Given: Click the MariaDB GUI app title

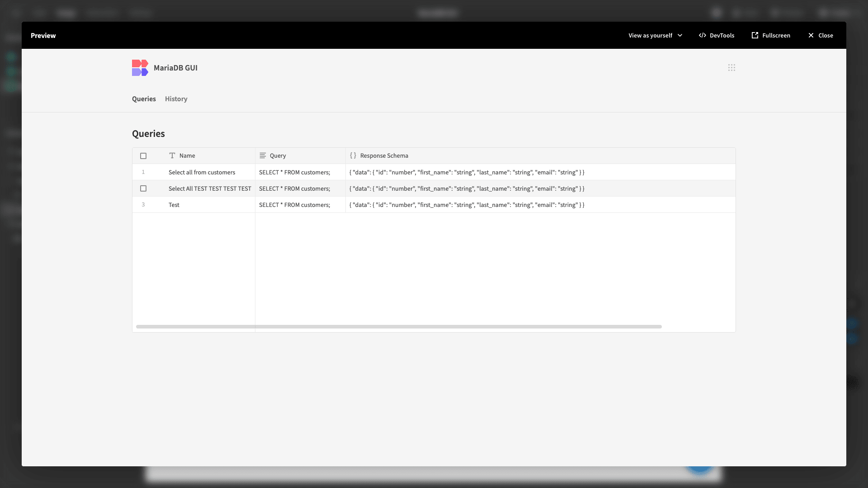Looking at the screenshot, I should [x=175, y=68].
